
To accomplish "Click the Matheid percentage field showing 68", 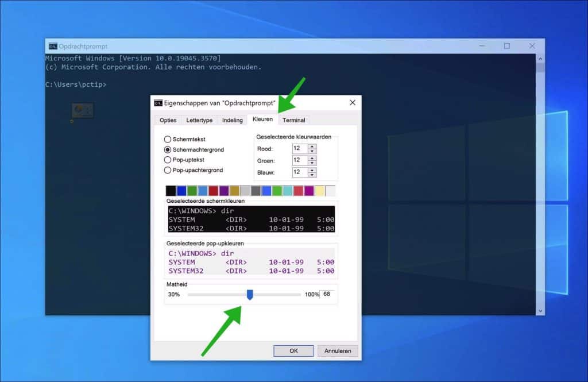I will [x=327, y=294].
